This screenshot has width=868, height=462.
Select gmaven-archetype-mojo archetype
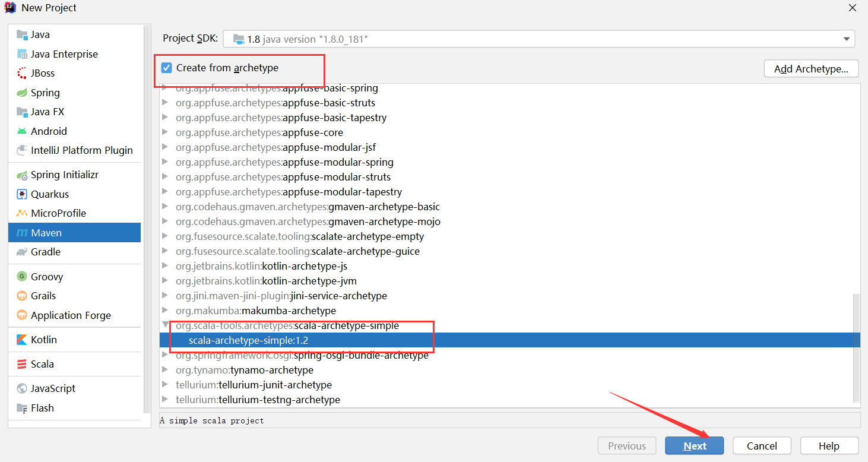point(308,221)
